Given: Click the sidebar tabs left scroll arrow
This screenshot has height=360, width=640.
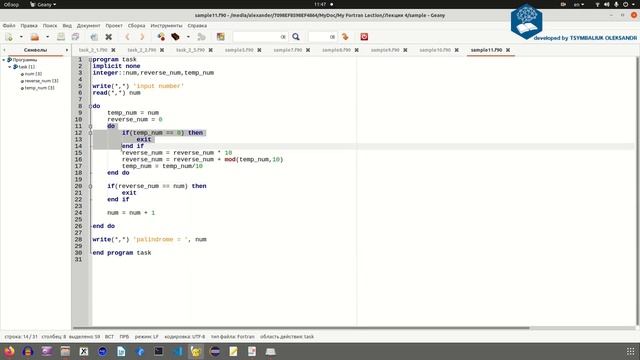Looking at the screenshot, I should point(4,50).
